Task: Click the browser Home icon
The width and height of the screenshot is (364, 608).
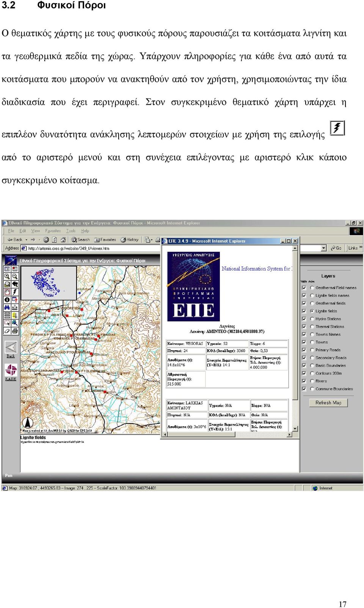Action: (x=63, y=239)
